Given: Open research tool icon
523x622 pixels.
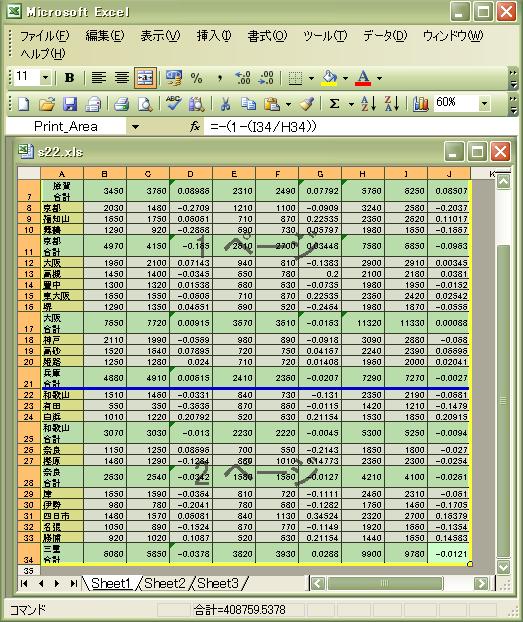Looking at the screenshot, I should 196,104.
